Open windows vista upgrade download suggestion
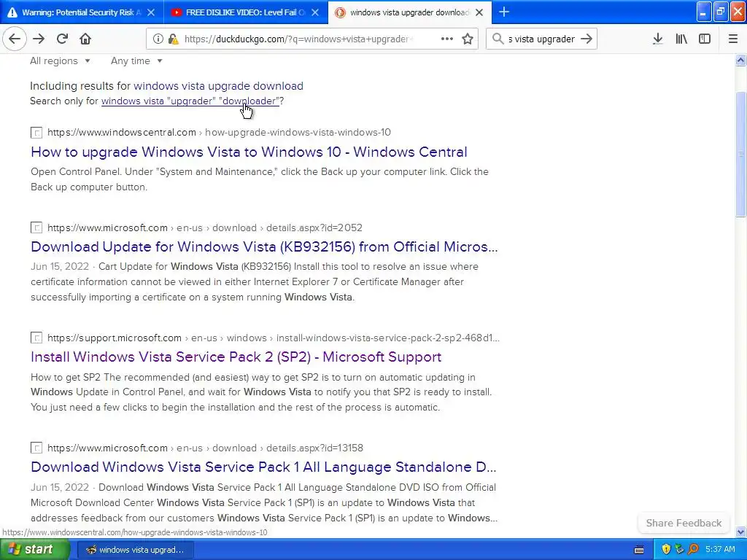 pyautogui.click(x=218, y=86)
